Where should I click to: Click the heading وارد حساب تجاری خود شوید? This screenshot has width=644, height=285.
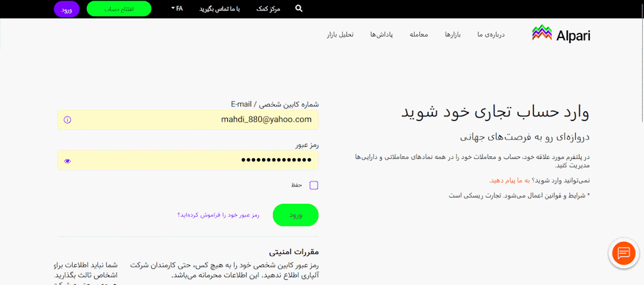point(495,113)
